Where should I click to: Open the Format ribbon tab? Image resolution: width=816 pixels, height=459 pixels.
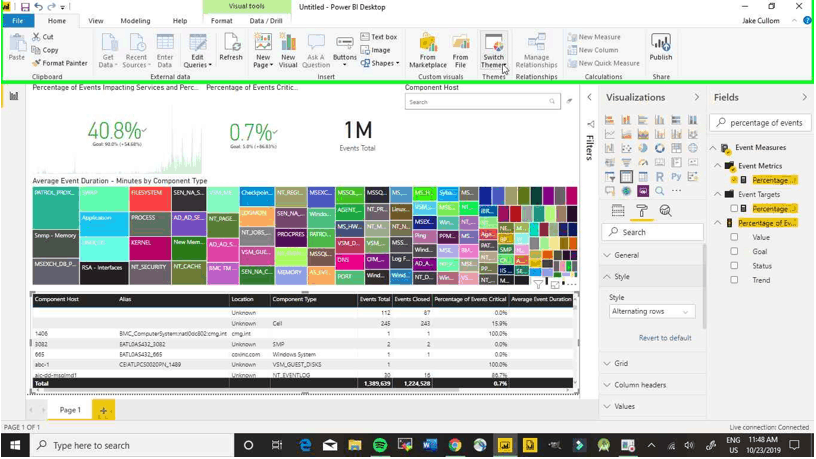tap(222, 21)
